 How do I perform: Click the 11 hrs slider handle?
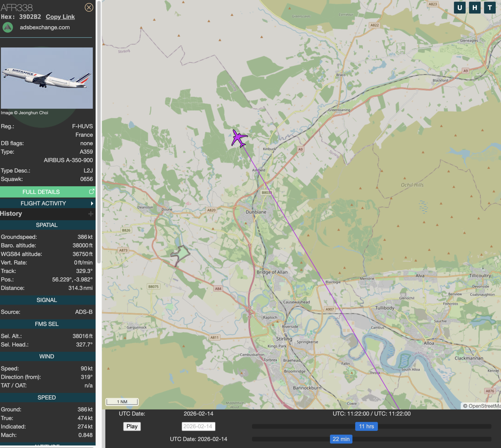coord(366,426)
